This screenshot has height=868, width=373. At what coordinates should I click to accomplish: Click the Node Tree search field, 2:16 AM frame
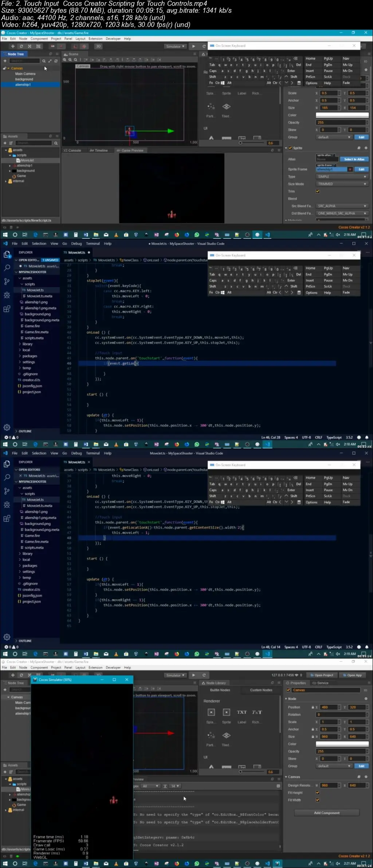click(x=25, y=61)
